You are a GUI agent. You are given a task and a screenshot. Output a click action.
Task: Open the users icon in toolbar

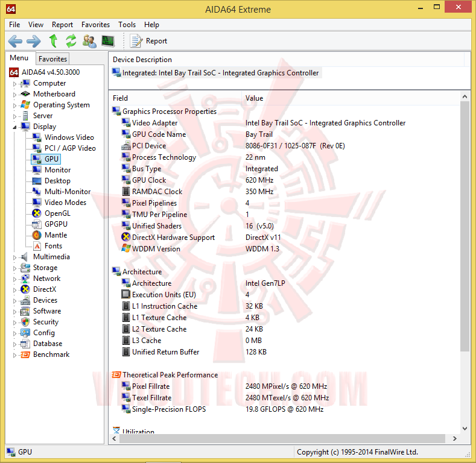(x=89, y=41)
